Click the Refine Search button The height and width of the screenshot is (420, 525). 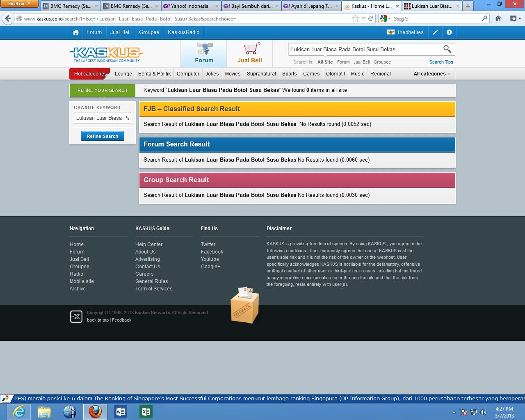pyautogui.click(x=103, y=136)
